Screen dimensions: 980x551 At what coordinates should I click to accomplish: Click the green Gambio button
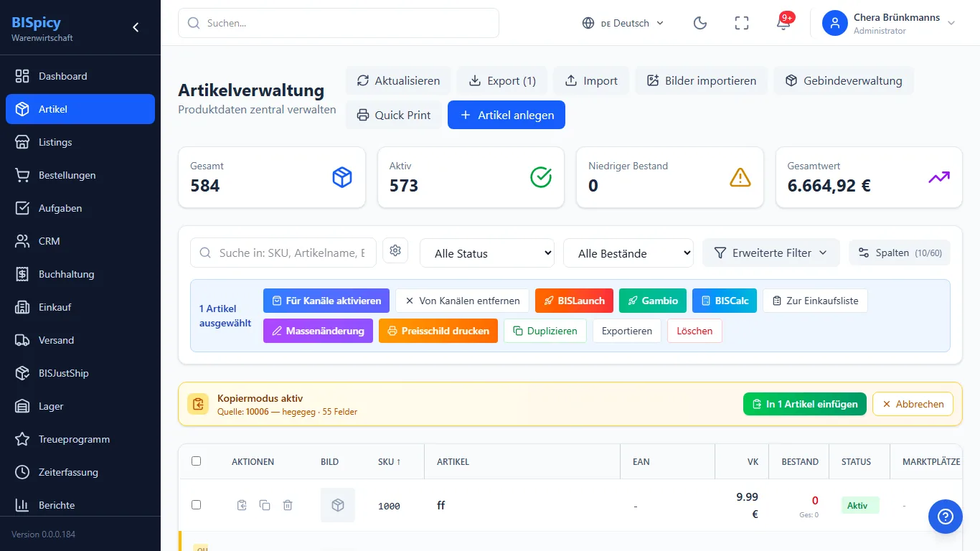pos(653,301)
